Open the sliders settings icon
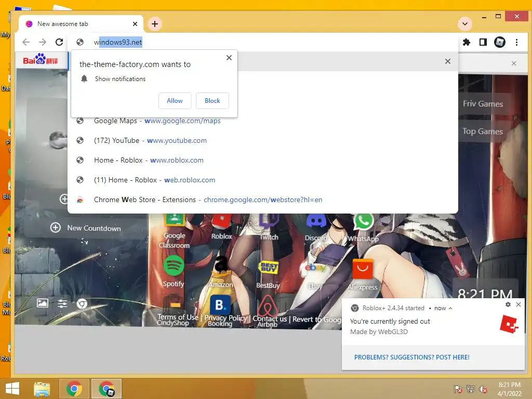 point(62,303)
